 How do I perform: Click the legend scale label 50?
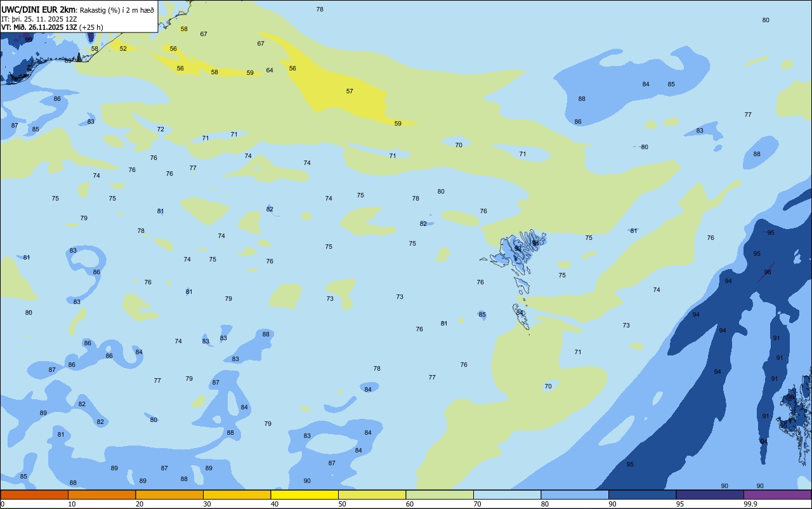343,504
